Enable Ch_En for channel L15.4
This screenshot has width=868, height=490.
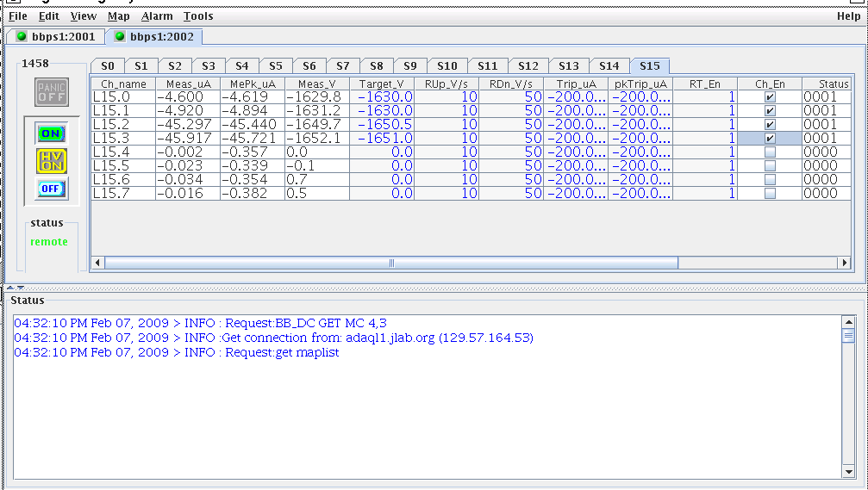770,152
